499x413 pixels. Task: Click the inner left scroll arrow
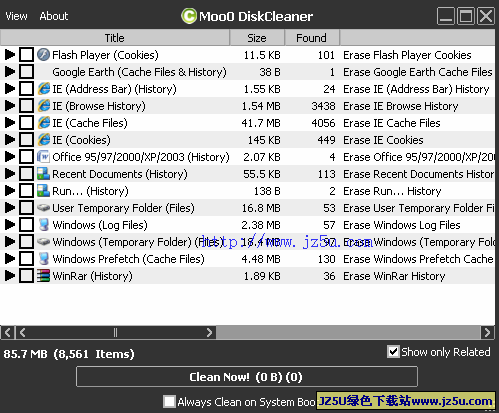(x=22, y=332)
